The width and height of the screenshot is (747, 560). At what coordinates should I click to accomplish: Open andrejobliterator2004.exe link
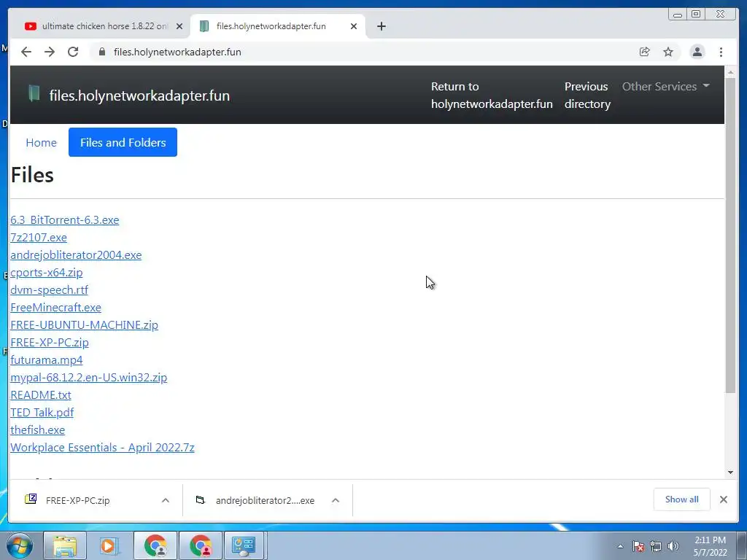(76, 255)
